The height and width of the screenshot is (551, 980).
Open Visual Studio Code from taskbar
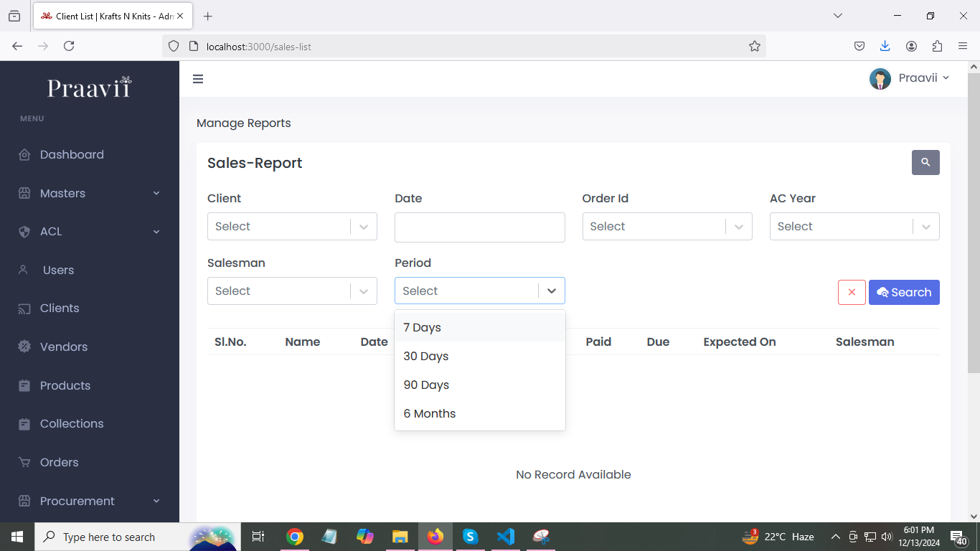pyautogui.click(x=505, y=537)
